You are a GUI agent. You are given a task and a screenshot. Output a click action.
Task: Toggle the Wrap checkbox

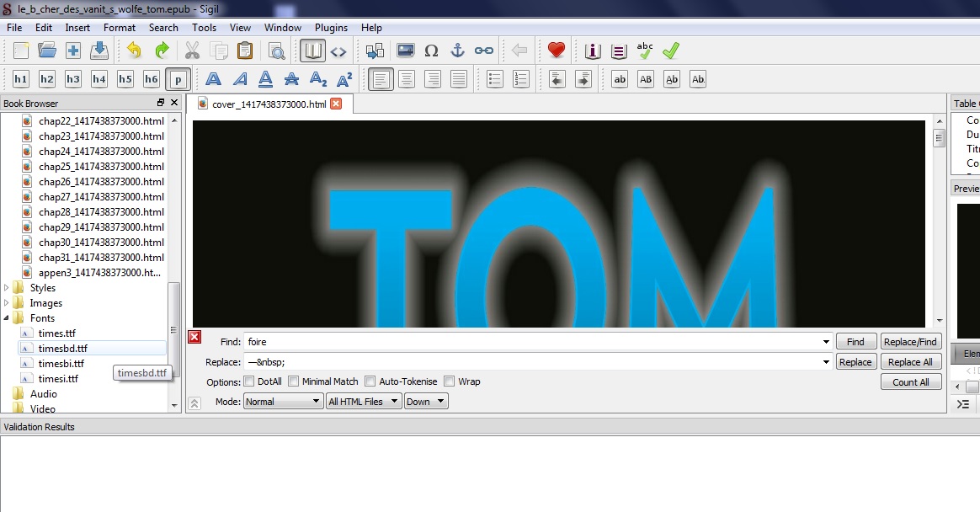coord(450,381)
